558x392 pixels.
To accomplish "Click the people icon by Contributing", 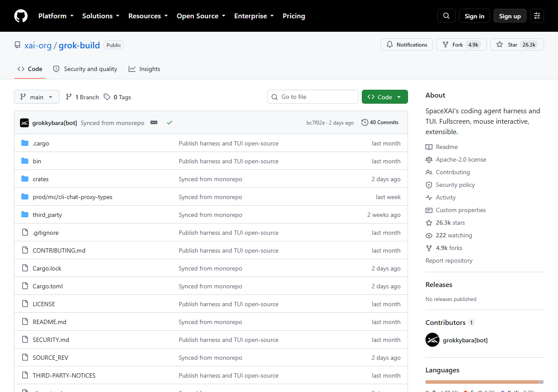I will click(x=429, y=172).
